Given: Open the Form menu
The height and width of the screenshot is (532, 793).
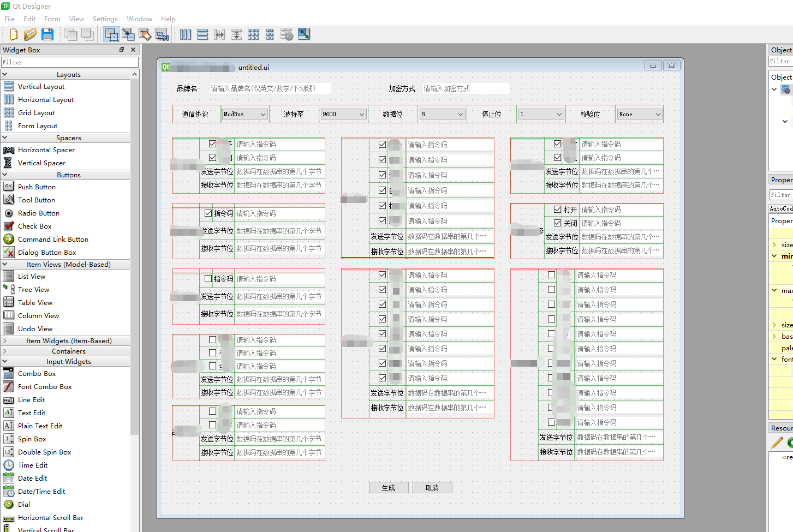Looking at the screenshot, I should (52, 19).
